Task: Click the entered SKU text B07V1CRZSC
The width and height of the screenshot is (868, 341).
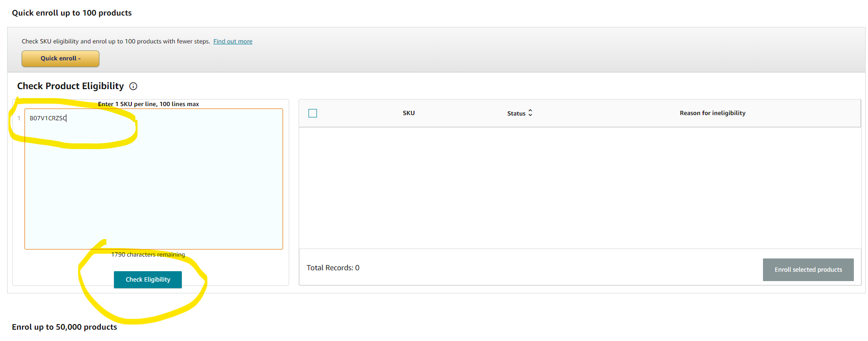Action: tap(48, 118)
